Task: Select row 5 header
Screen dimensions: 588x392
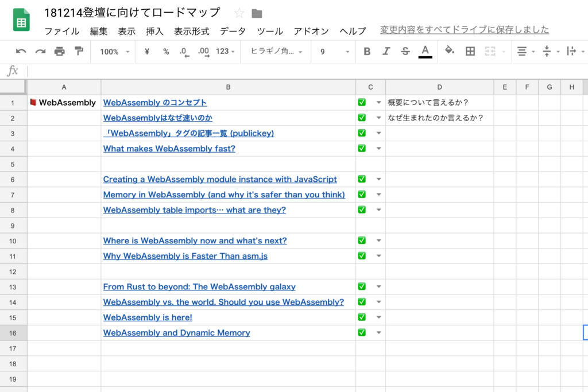Action: click(13, 164)
